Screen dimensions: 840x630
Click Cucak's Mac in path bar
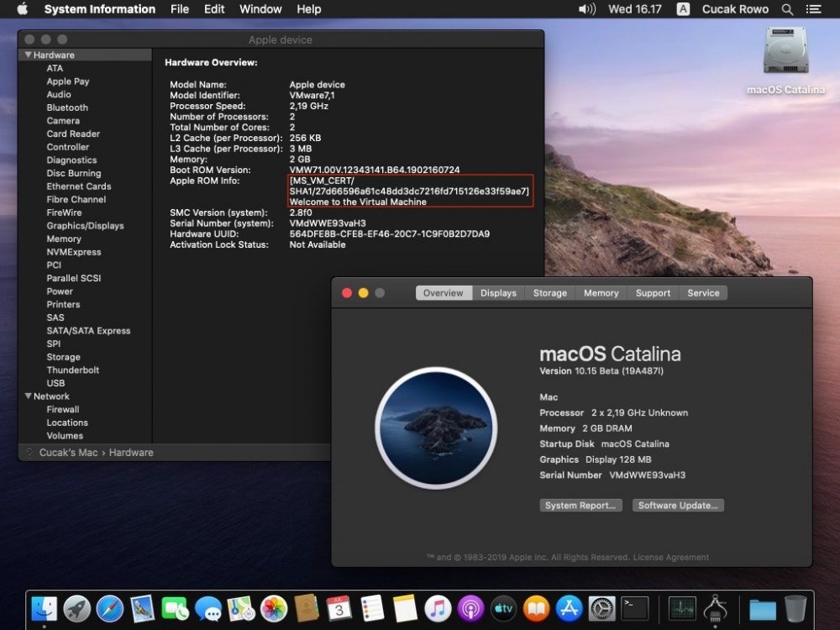[x=68, y=453]
